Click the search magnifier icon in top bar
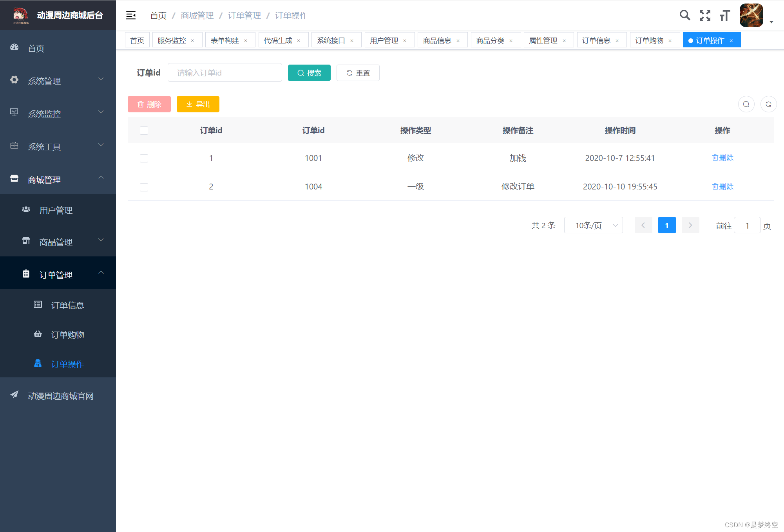This screenshot has width=784, height=532. pyautogui.click(x=685, y=15)
